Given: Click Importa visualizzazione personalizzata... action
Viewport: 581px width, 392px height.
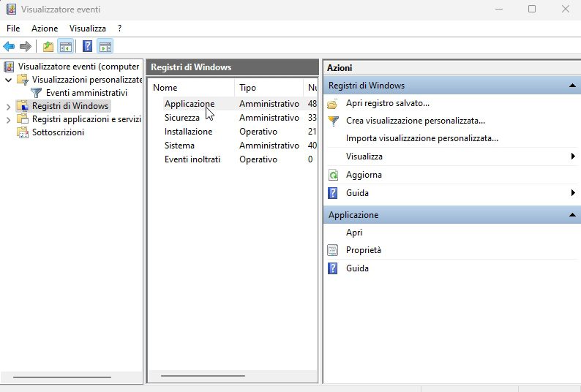Looking at the screenshot, I should (422, 138).
